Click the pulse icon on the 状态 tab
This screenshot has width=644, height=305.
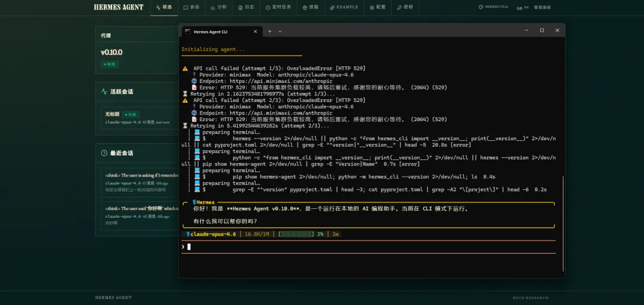[x=158, y=7]
